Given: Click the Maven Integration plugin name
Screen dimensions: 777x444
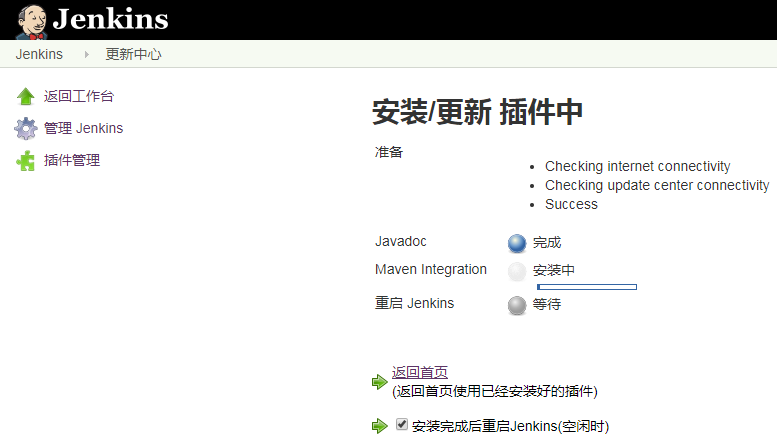Looking at the screenshot, I should pos(431,270).
